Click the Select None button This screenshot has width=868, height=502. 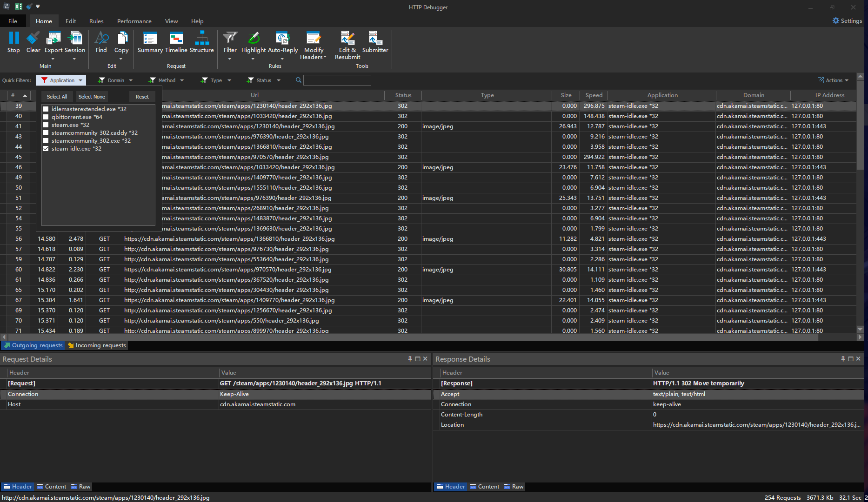92,96
